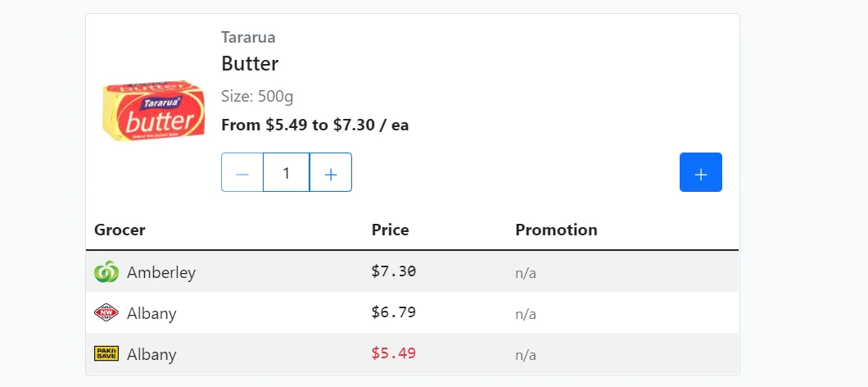The height and width of the screenshot is (387, 868).
Task: Click the price range text per each
Action: [x=315, y=125]
